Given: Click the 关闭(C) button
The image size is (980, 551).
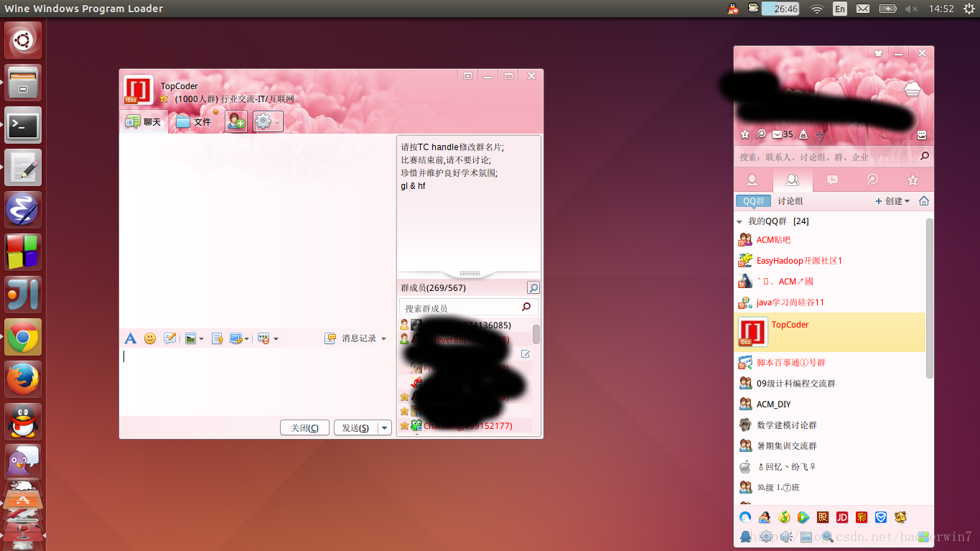Looking at the screenshot, I should tap(304, 427).
